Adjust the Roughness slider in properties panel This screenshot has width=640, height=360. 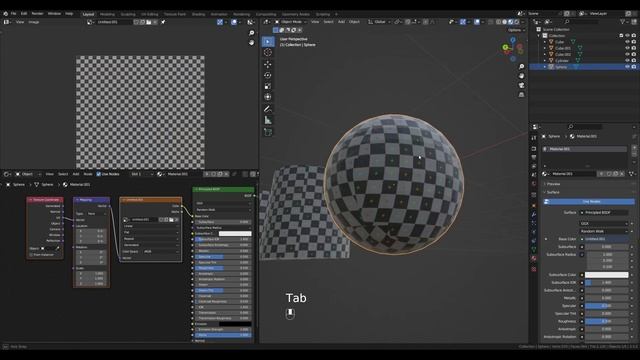[606, 321]
